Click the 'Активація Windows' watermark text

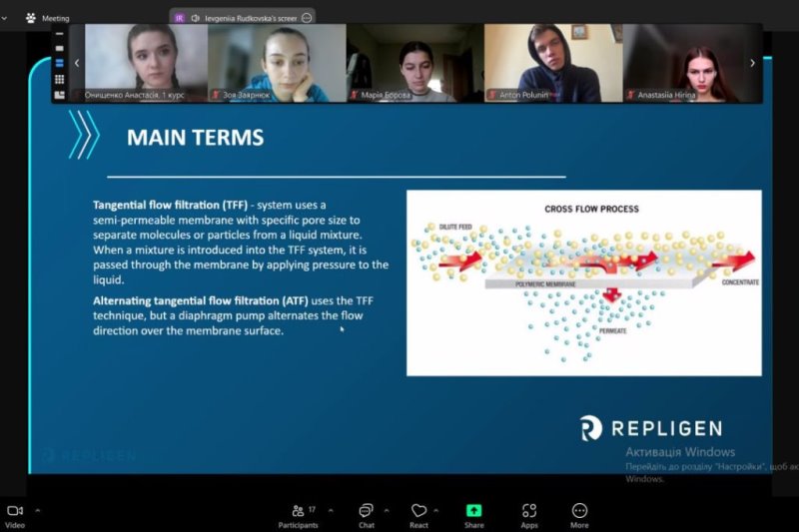pyautogui.click(x=680, y=452)
